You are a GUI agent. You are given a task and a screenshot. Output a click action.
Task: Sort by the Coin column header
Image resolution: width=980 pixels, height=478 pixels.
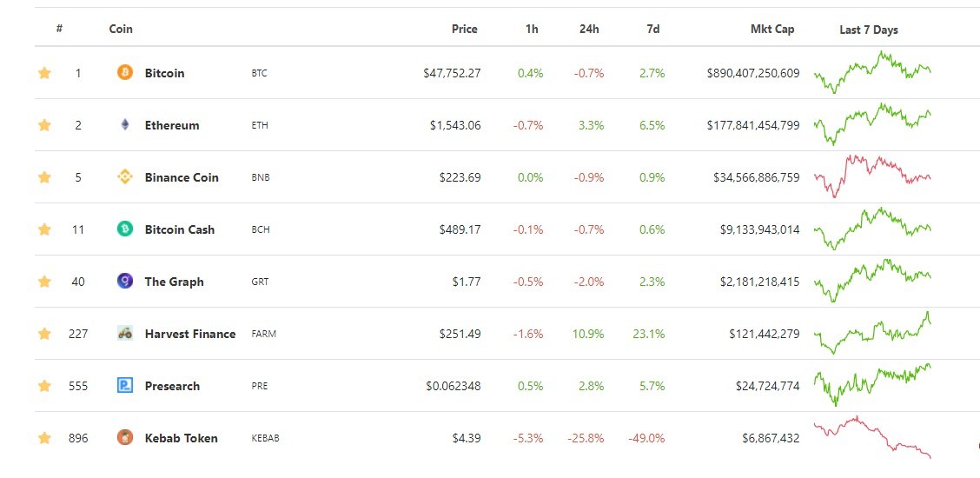(121, 29)
